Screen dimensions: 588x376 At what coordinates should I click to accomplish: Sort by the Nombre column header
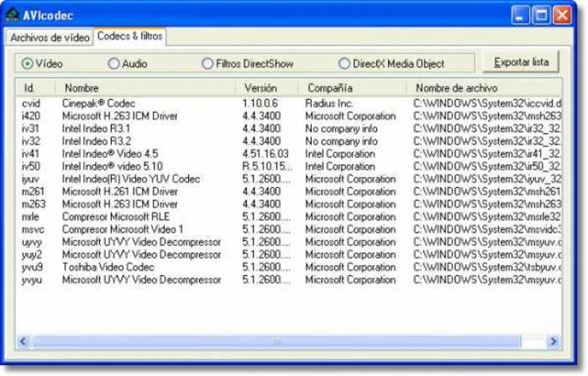145,88
